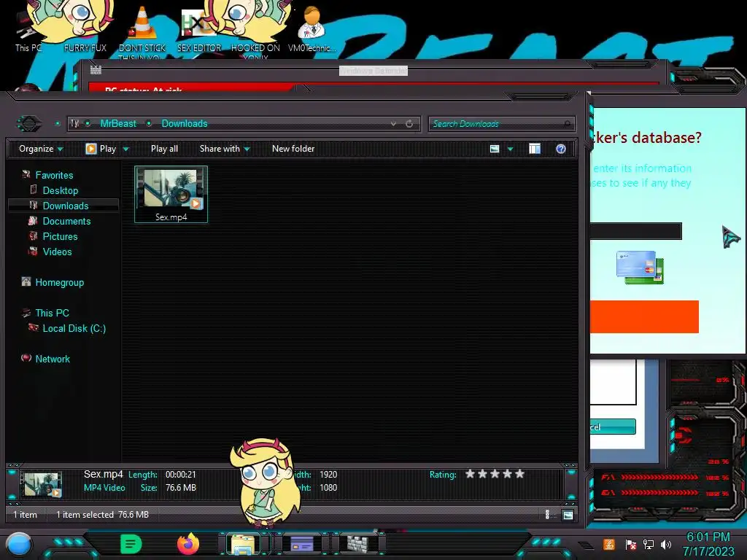Click Play all in the toolbar

(164, 149)
